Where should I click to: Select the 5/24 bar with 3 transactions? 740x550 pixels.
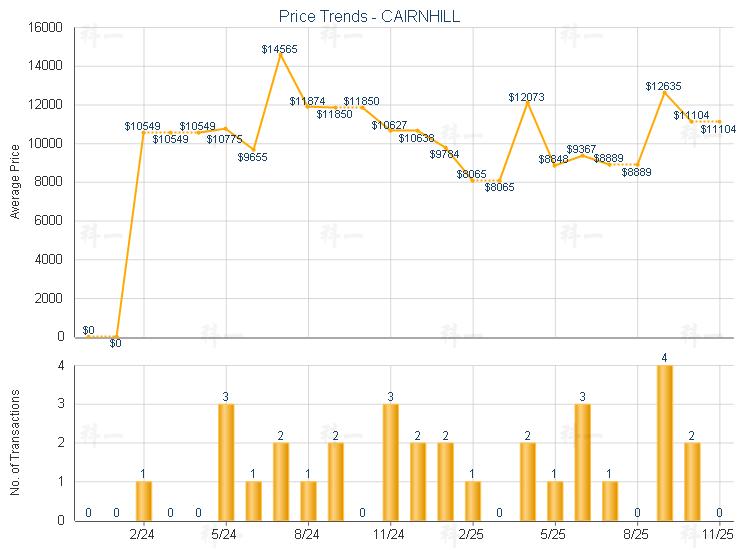coord(226,461)
